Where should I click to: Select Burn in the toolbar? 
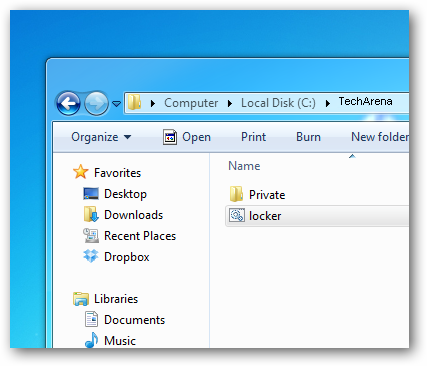(308, 137)
